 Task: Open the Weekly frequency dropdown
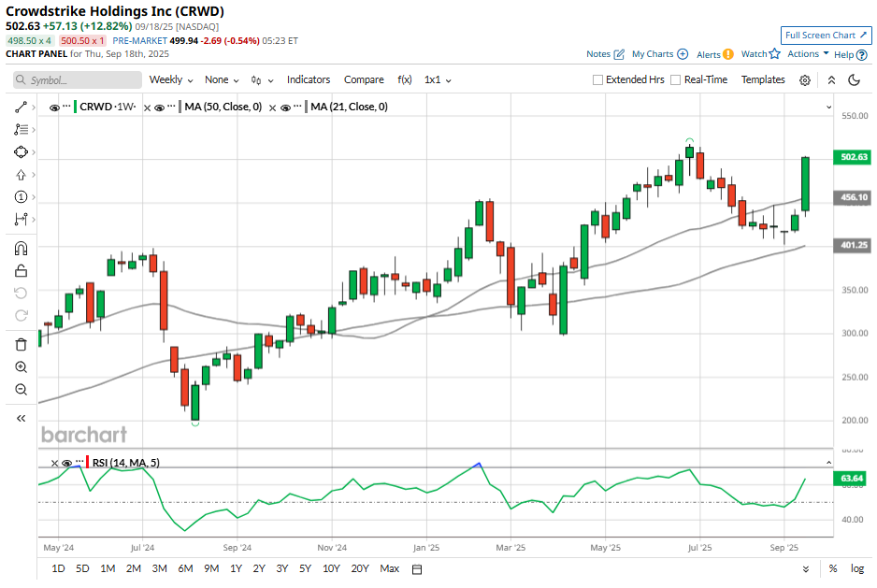point(171,80)
